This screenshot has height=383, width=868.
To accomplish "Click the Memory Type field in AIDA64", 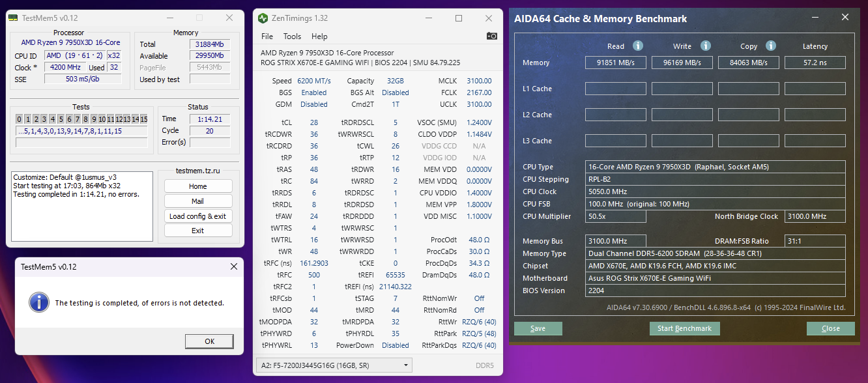I will (715, 253).
